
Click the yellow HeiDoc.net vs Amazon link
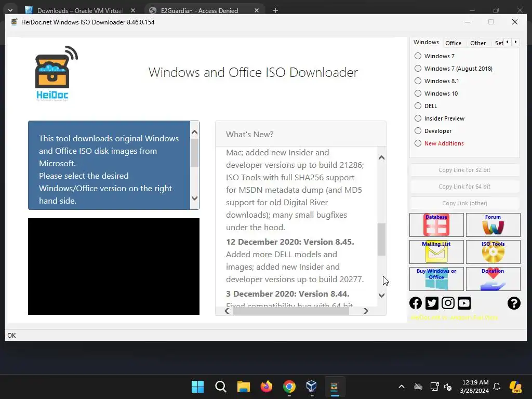[454, 317]
